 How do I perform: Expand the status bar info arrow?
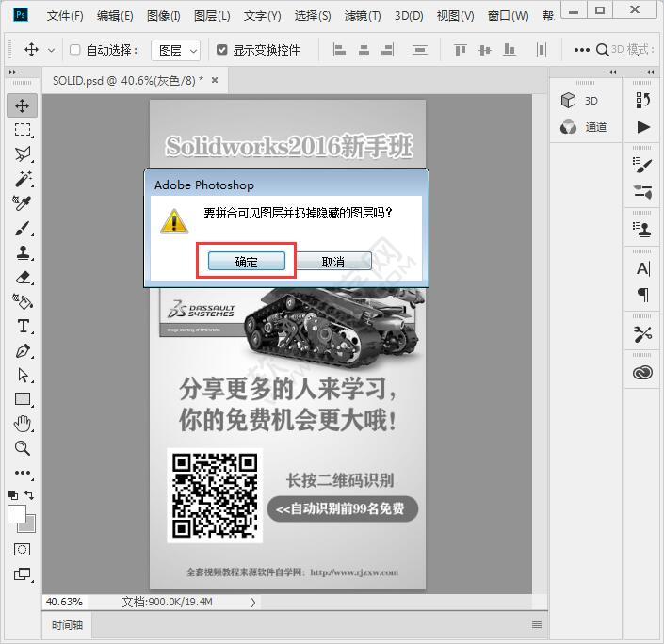(x=253, y=602)
